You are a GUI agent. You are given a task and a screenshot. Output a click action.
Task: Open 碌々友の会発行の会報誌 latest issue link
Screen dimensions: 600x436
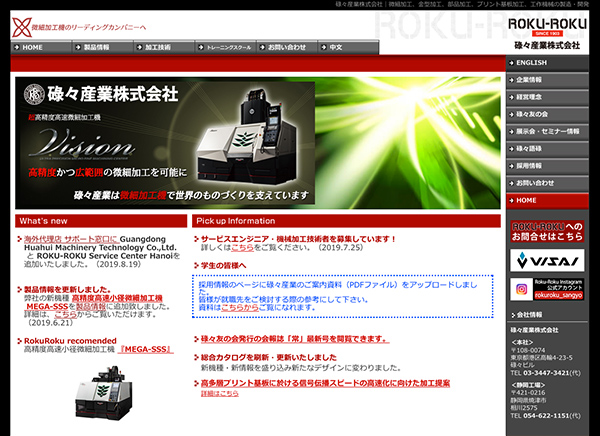click(x=295, y=339)
